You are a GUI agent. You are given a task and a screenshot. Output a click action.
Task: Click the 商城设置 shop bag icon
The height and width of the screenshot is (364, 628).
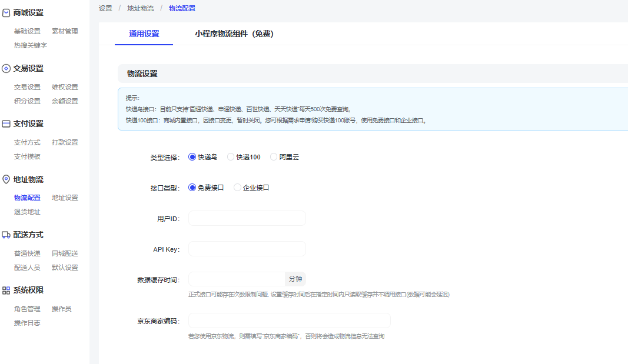tap(6, 13)
